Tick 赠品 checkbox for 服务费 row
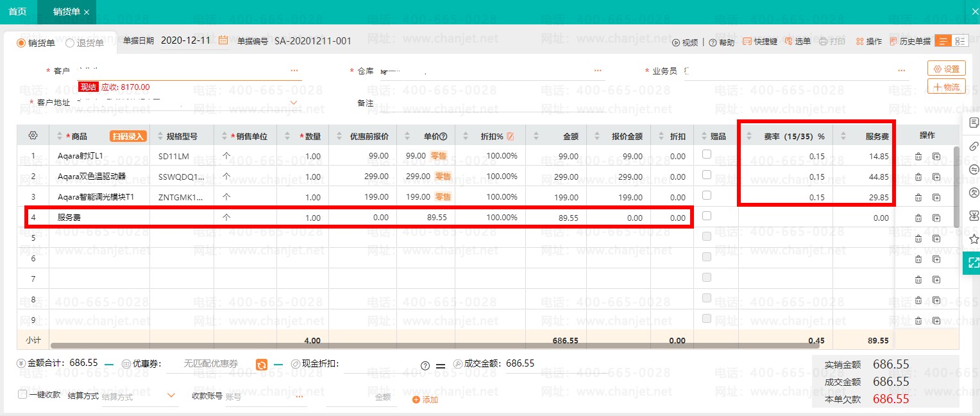 pos(707,216)
